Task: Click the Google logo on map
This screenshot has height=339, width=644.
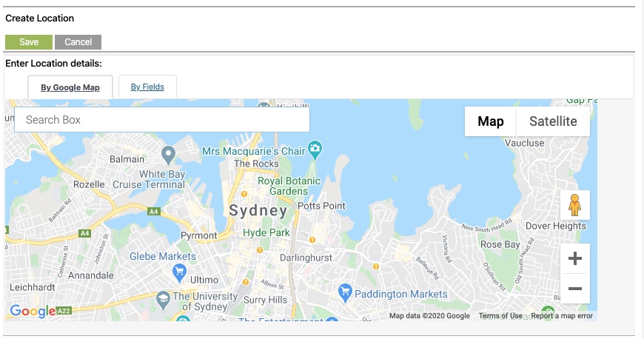Action: pyautogui.click(x=33, y=311)
